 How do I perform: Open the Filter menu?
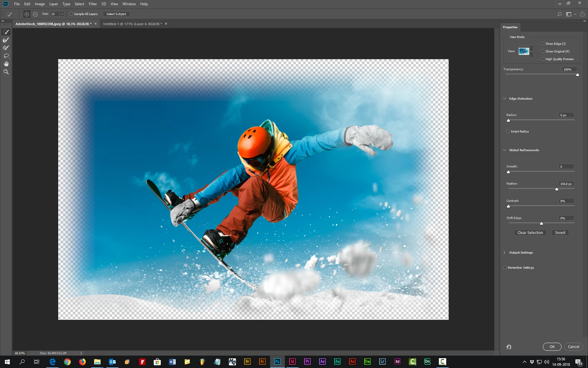click(92, 4)
